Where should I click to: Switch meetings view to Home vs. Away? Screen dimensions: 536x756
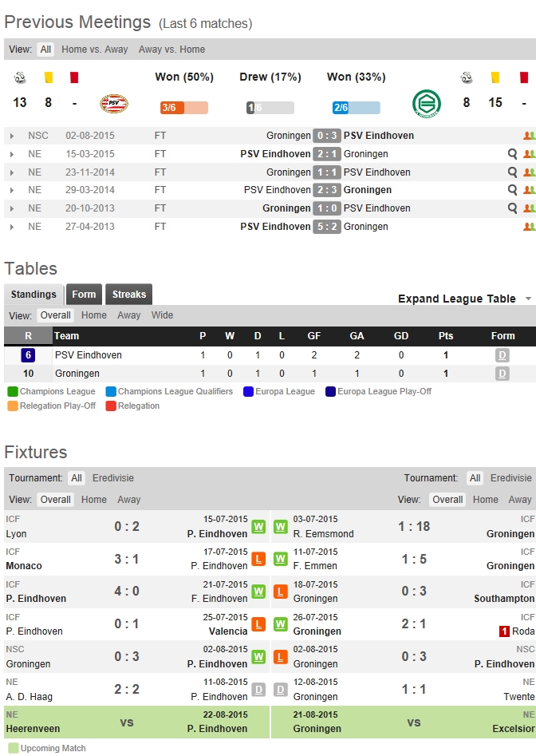click(x=94, y=49)
